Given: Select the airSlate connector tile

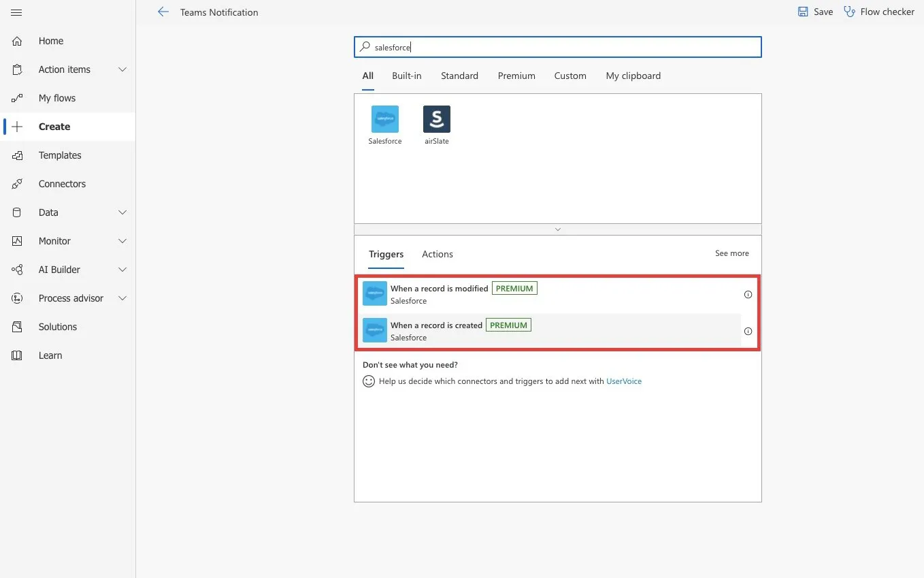Looking at the screenshot, I should (437, 125).
